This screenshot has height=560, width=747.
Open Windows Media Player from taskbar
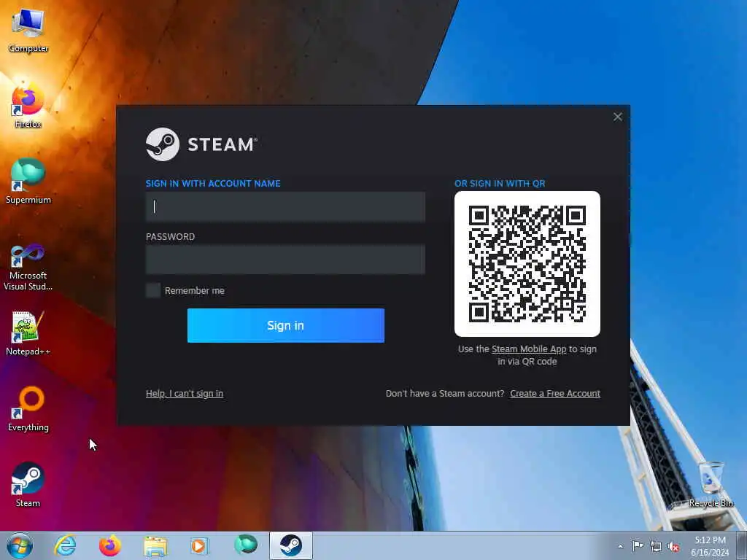pos(200,545)
